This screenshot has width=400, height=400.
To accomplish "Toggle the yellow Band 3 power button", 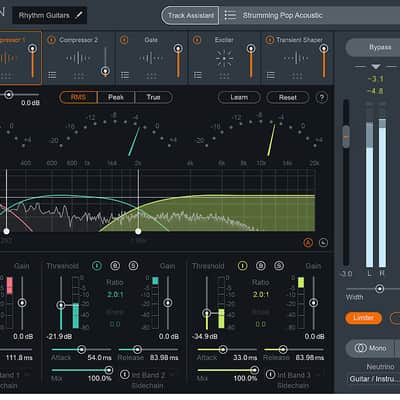I will click(242, 266).
